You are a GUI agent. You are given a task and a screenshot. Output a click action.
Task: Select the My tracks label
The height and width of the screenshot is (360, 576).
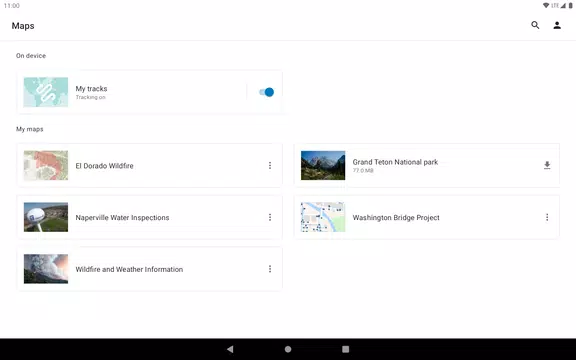pos(91,89)
